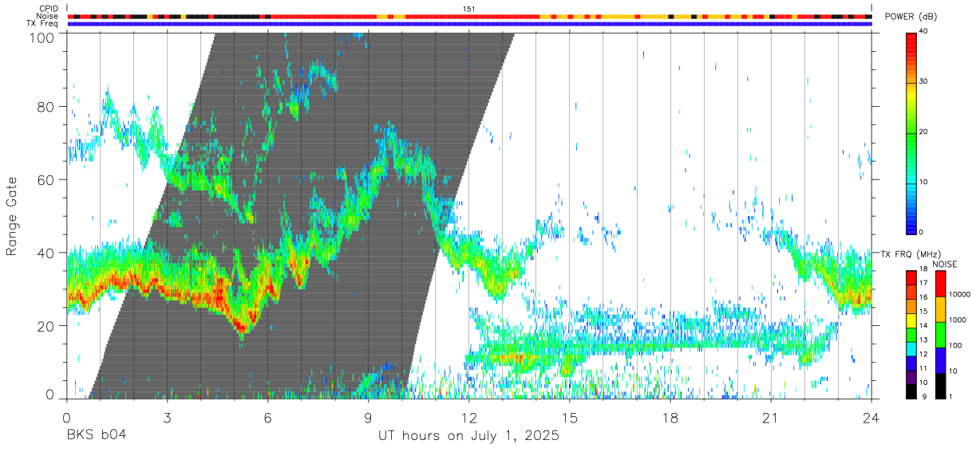Click the Range Gate axis tick '40'
Screen dimensions: 980x452
[45, 253]
